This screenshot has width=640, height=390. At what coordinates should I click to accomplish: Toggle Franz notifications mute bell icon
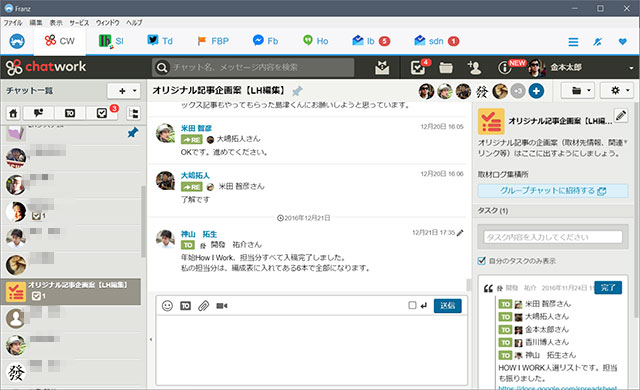pyautogui.click(x=598, y=42)
